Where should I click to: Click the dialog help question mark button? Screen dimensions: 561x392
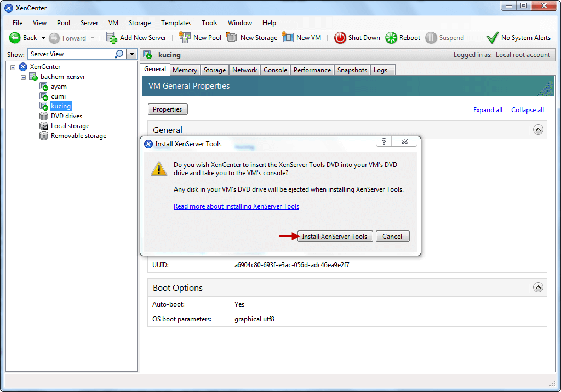click(384, 141)
